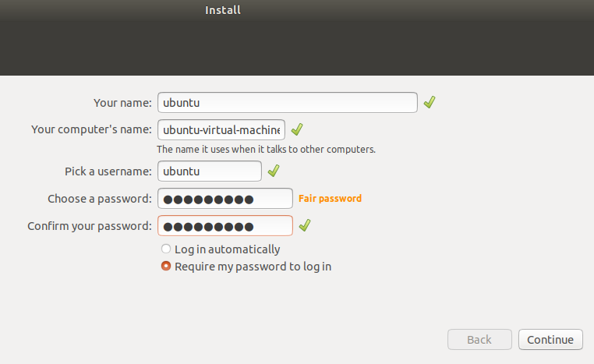The image size is (594, 364).
Task: Click the green checkmark next to username
Action: tap(274, 171)
